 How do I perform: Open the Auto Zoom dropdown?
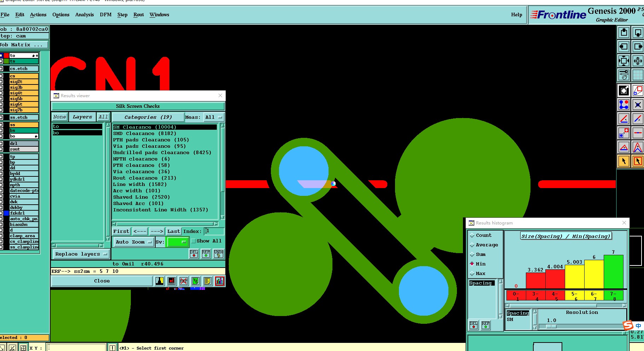(134, 242)
